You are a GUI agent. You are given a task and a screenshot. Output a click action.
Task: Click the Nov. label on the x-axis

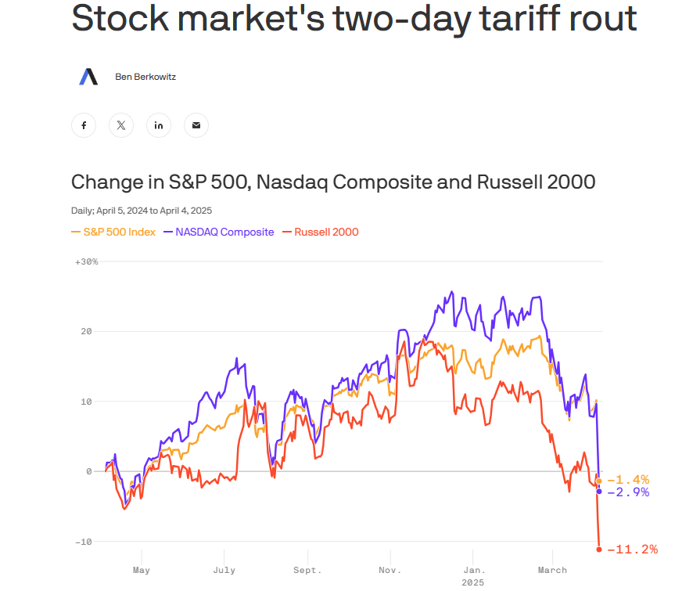point(389,570)
